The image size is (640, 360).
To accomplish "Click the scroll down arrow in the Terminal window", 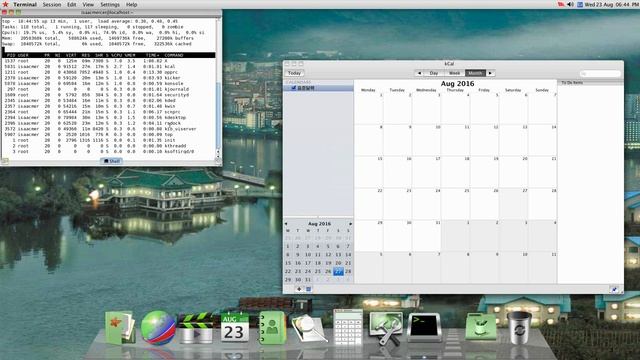I will point(218,156).
